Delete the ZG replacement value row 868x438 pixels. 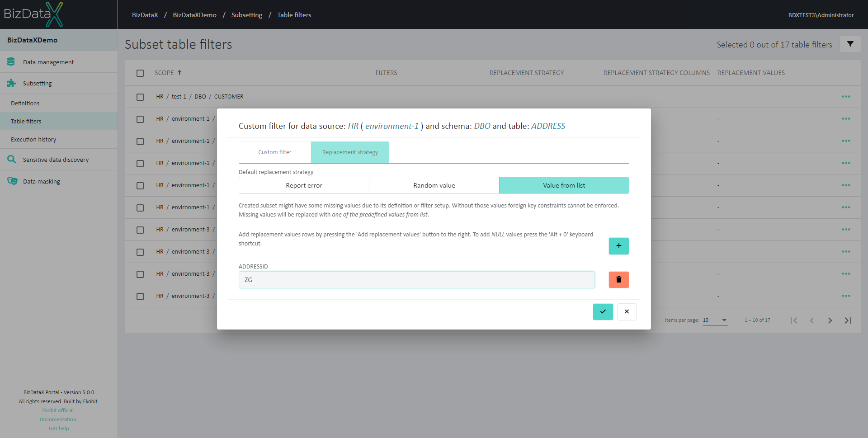pyautogui.click(x=618, y=280)
